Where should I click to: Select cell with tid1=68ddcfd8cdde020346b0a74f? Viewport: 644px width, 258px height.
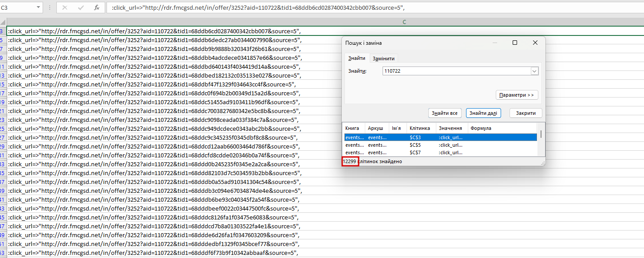325,155
